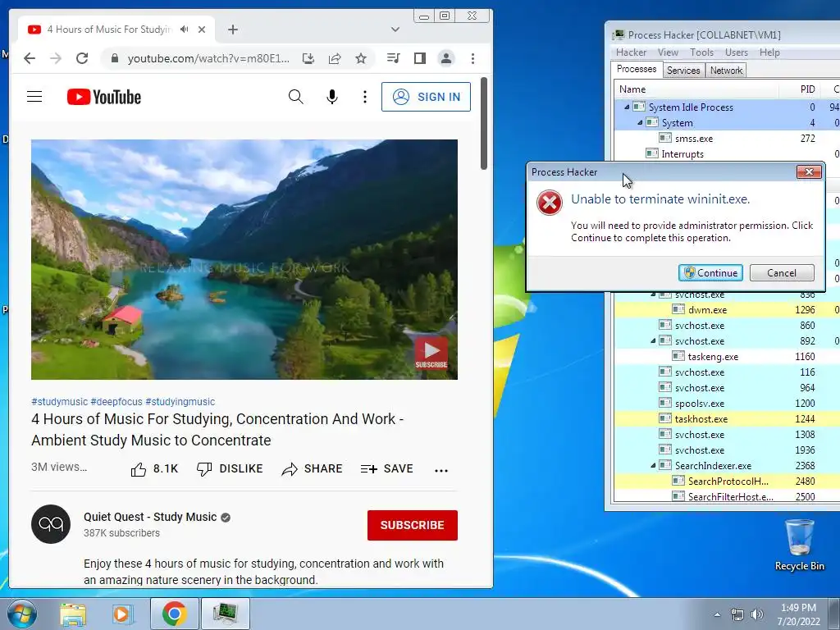Open Tools menu in Process Hacker
Screen dimensions: 840x630
click(701, 52)
